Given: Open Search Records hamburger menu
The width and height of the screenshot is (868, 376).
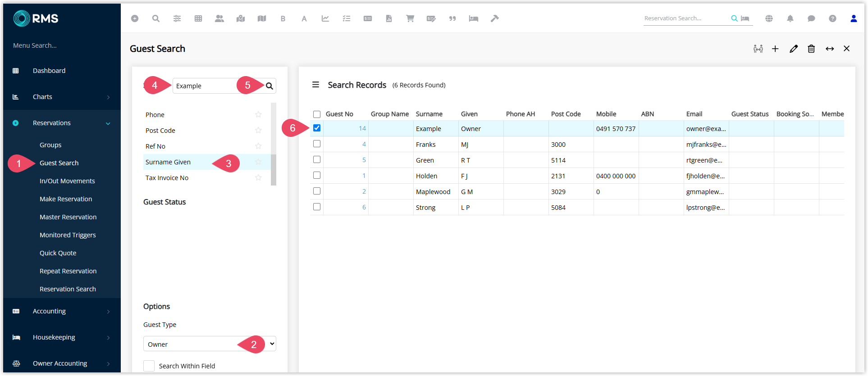Looking at the screenshot, I should (x=316, y=85).
